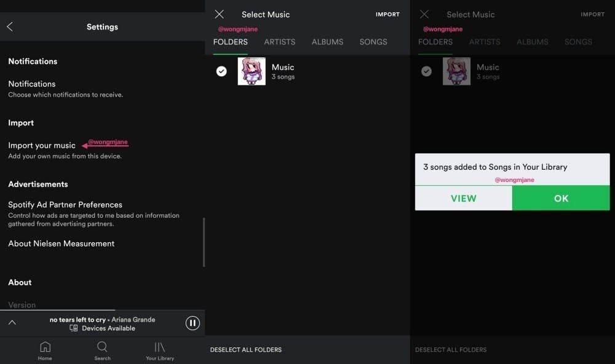The width and height of the screenshot is (615, 364).
Task: Click the Music folder thumbnail artwork
Action: pyautogui.click(x=252, y=71)
